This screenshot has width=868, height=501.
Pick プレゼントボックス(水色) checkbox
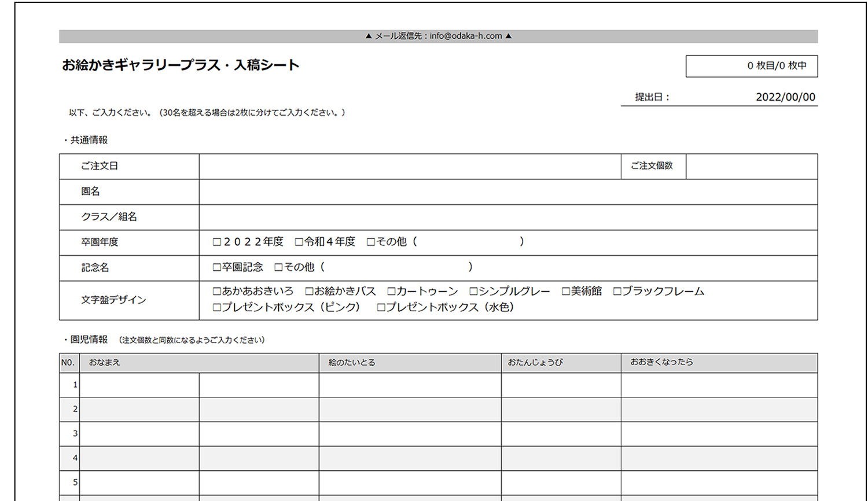pos(381,308)
